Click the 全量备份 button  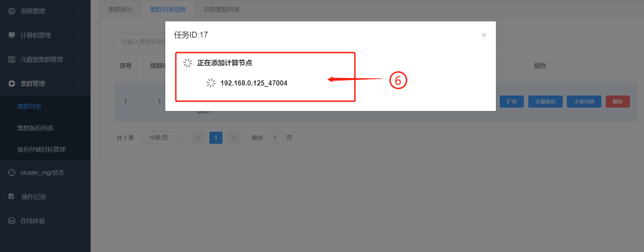545,101
